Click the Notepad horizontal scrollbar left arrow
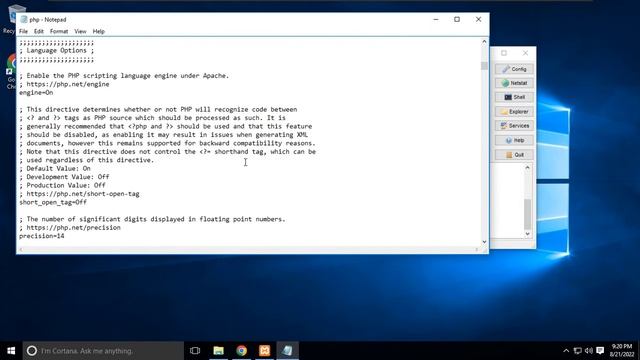 21,249
